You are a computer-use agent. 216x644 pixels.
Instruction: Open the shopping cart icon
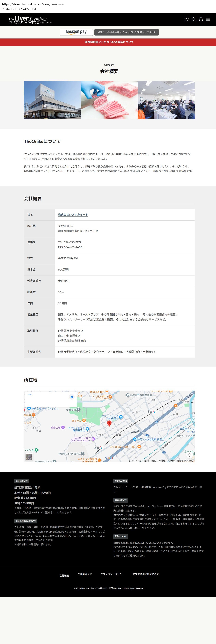201,19
